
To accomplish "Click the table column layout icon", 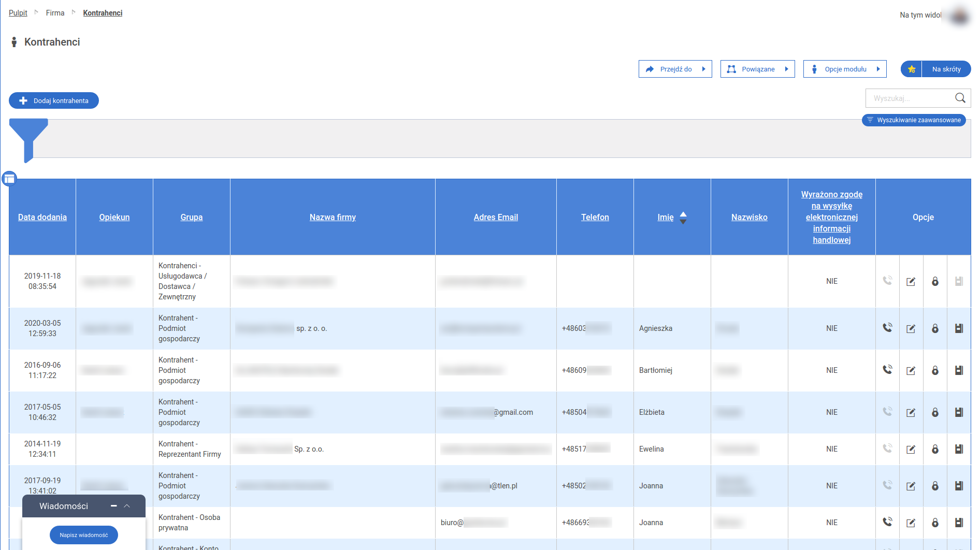I will click(9, 179).
